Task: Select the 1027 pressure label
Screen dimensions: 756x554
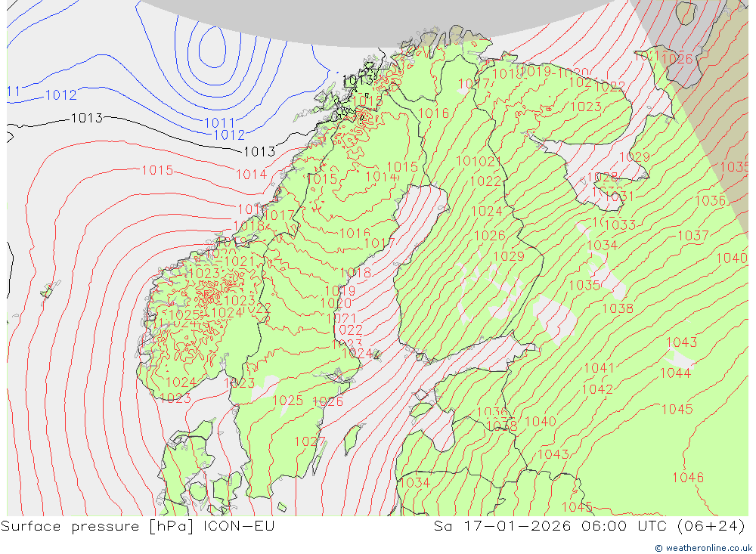Action: [310, 441]
